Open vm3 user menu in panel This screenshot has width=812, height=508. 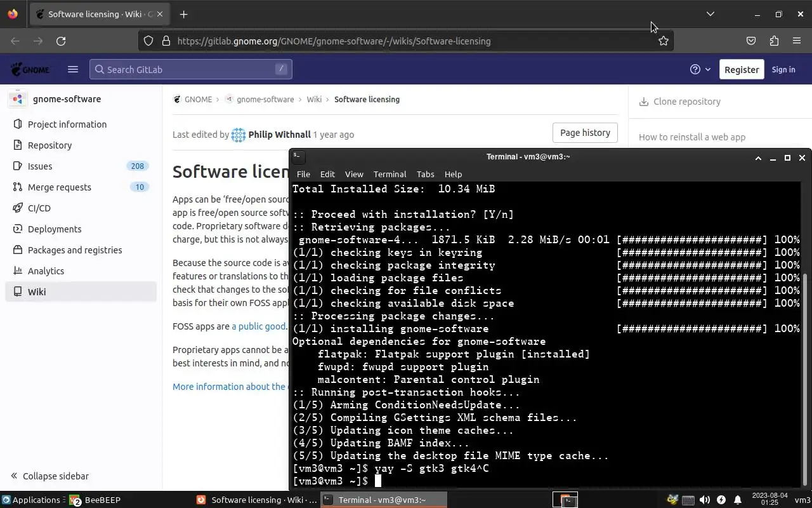click(x=802, y=500)
